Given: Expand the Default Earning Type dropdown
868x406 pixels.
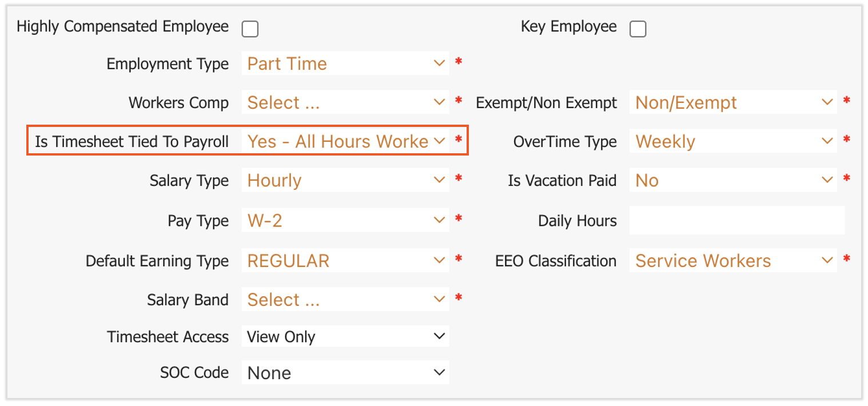Looking at the screenshot, I should coord(345,261).
